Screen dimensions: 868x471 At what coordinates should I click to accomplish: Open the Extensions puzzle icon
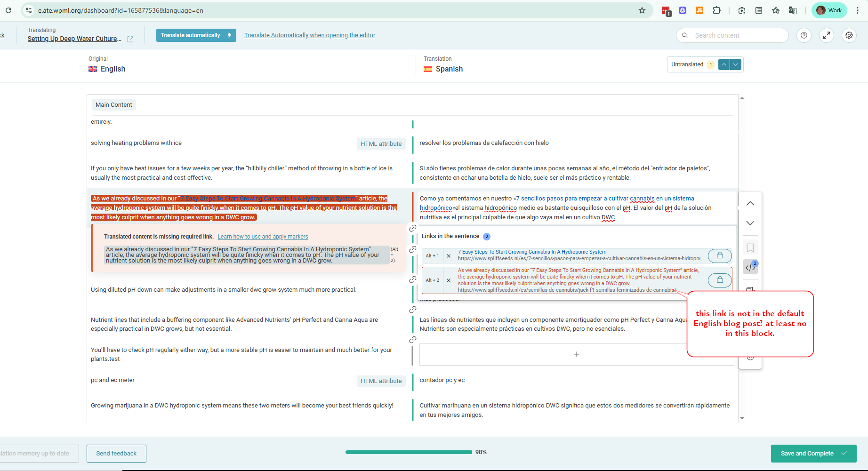[x=716, y=10]
